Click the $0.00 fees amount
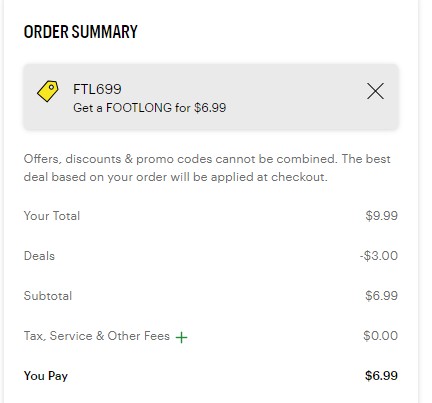Screen dimensions: 432x403 [x=380, y=336]
